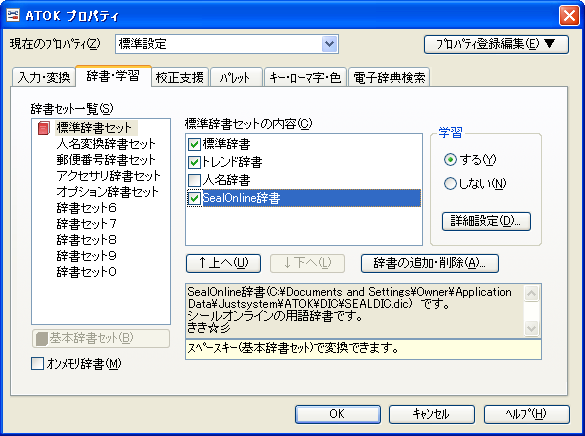This screenshot has width=585, height=436.
Task: Click the red book icon beside 標準辞書セット
Action: (44, 128)
